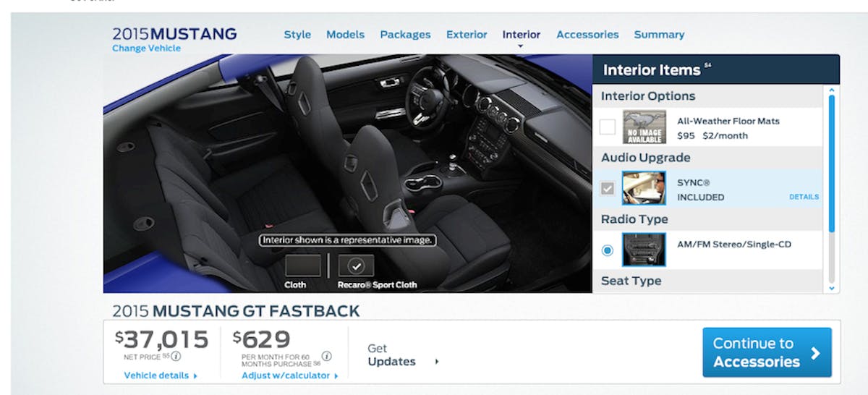Select the Recaro Sport Cloth swatch
This screenshot has height=395, width=868.
356,266
